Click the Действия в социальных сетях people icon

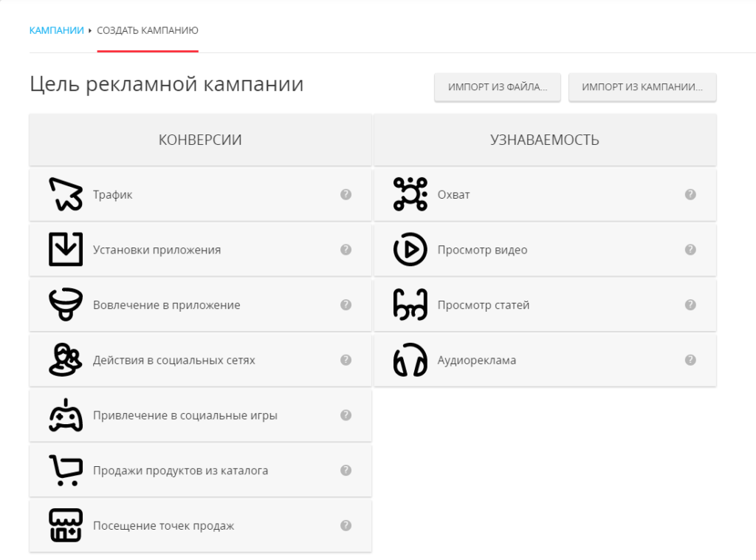click(65, 360)
